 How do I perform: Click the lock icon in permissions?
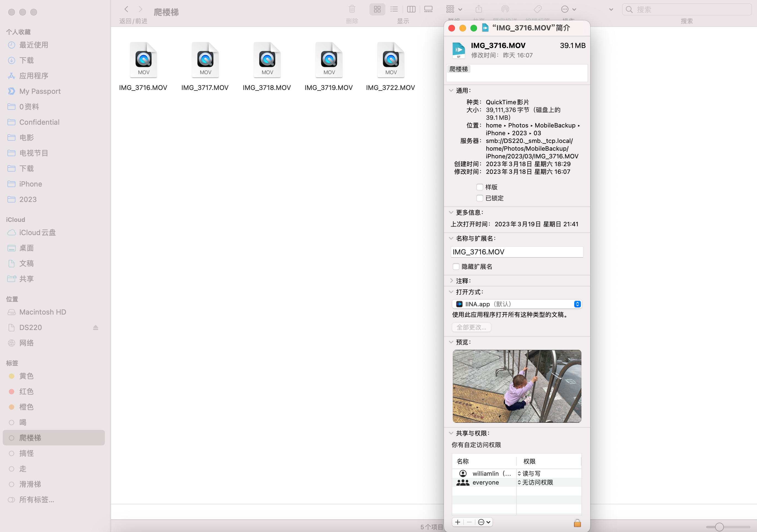(577, 523)
